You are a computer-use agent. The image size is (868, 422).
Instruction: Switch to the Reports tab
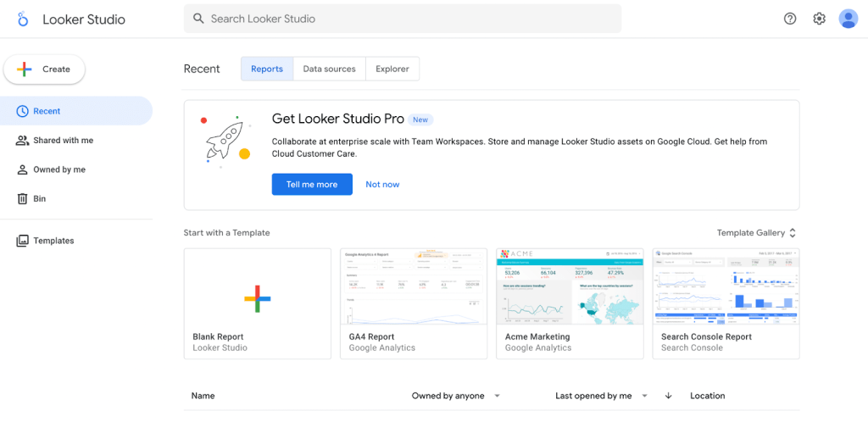[x=267, y=69]
